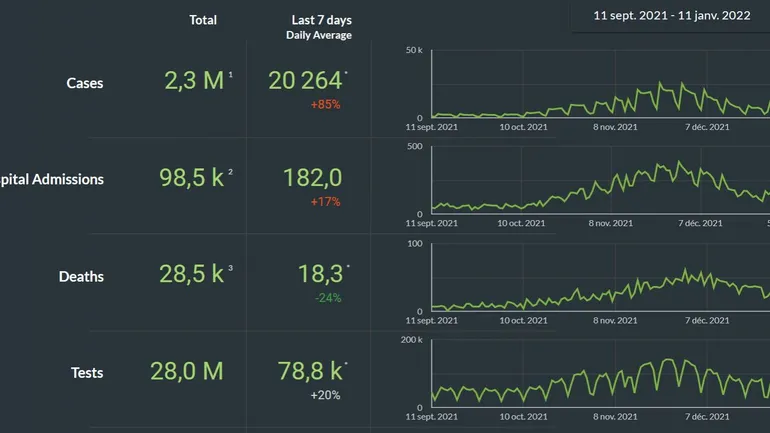Screen dimensions: 770x433
Task: Select the Deaths row label
Action: [81, 277]
